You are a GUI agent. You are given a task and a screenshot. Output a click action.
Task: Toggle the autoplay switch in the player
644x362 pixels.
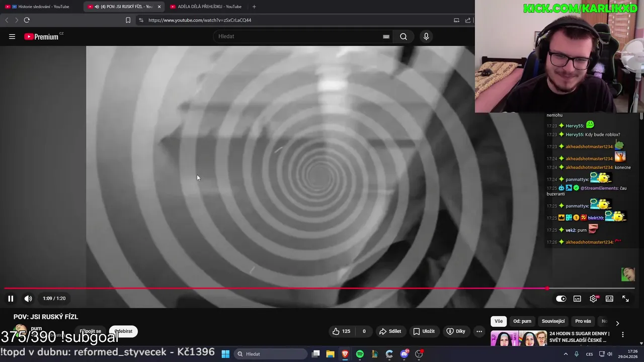coord(561,299)
